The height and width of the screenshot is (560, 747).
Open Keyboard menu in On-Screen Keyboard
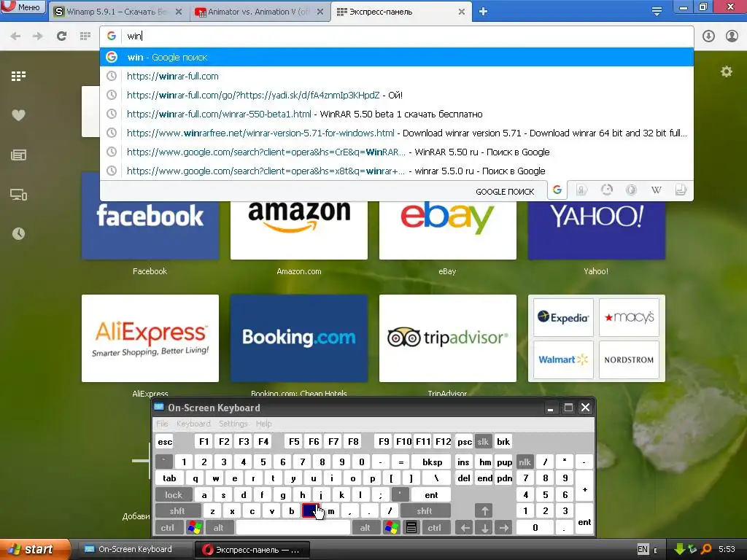193,424
